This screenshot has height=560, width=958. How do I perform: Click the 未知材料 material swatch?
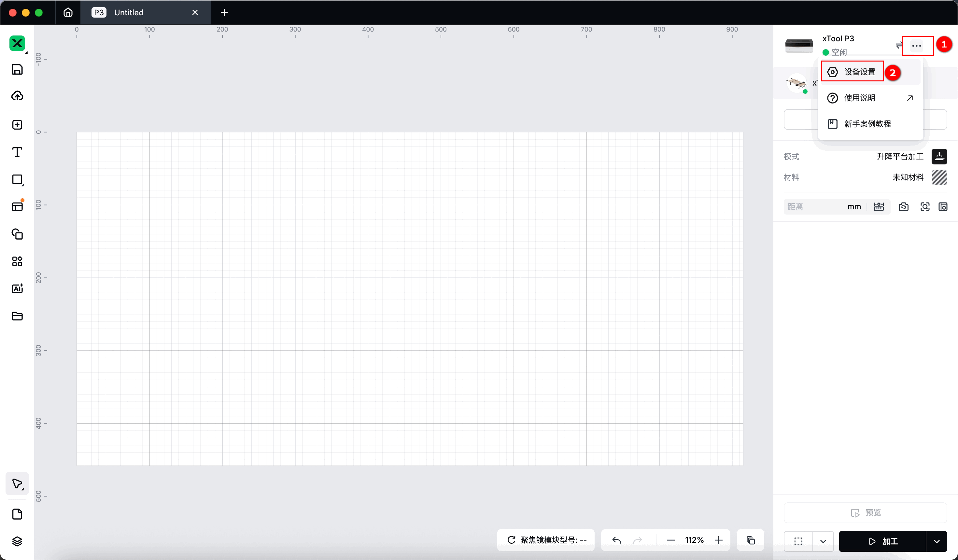click(x=939, y=177)
